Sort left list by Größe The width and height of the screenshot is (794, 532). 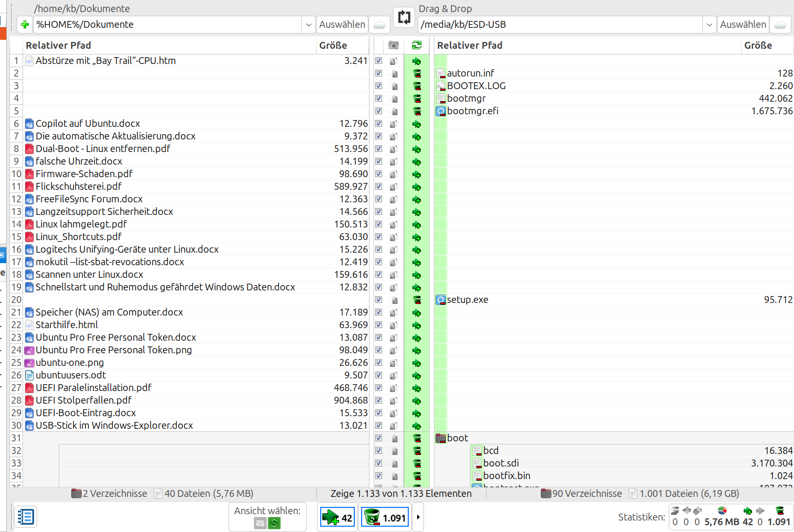pos(343,46)
